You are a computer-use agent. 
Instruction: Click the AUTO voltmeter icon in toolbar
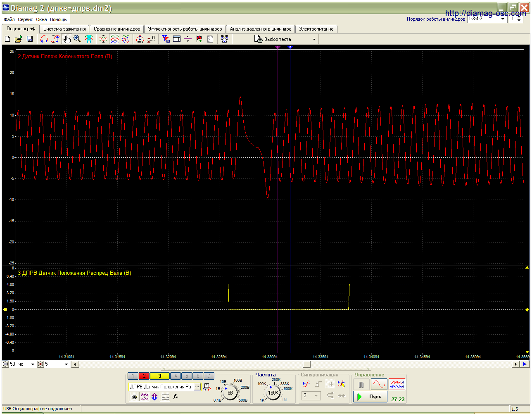pyautogui.click(x=224, y=39)
